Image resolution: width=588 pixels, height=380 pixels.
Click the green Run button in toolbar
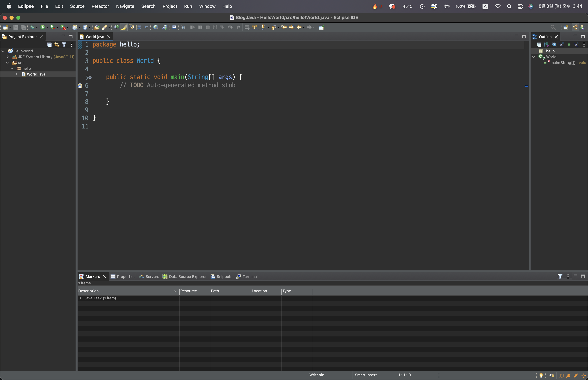(x=42, y=27)
